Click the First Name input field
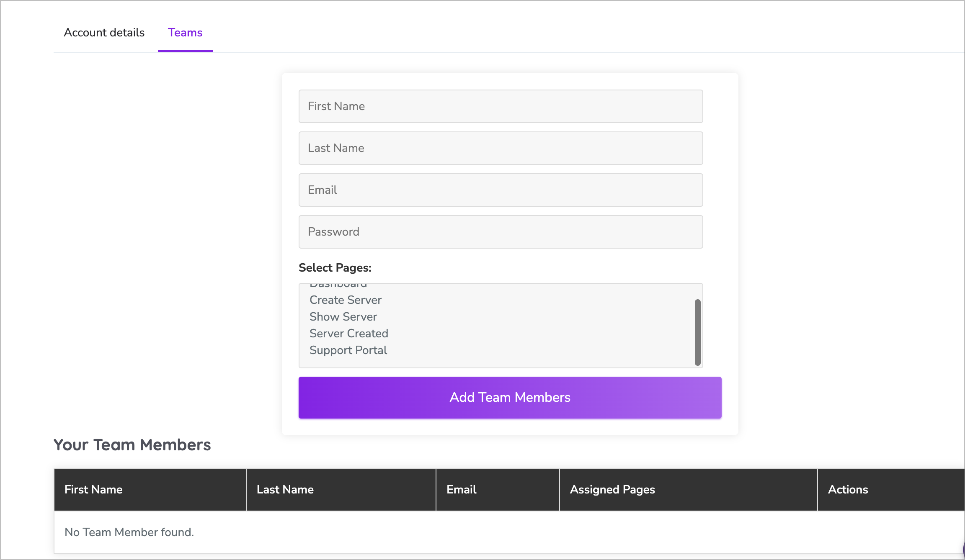 coord(501,106)
